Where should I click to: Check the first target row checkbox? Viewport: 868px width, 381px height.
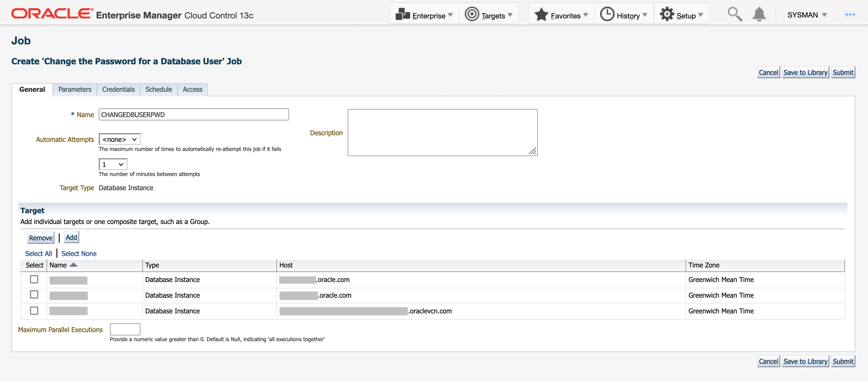click(x=34, y=279)
